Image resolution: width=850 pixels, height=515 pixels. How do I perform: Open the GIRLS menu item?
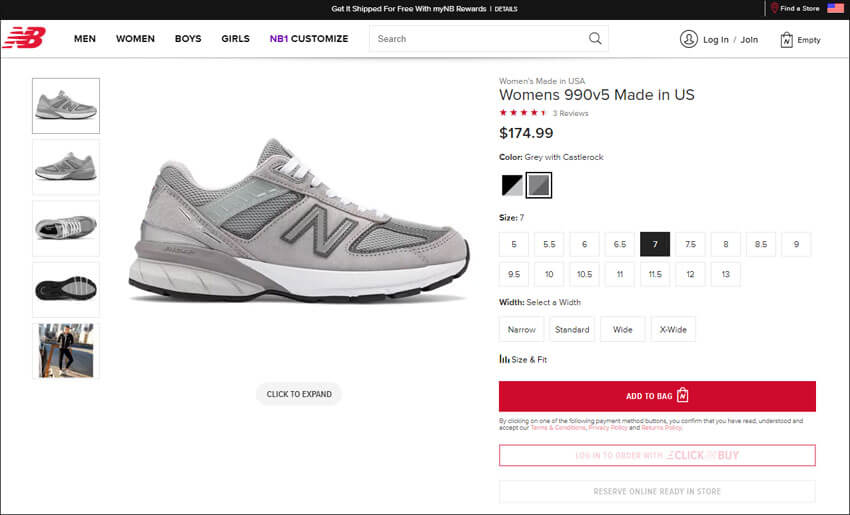click(235, 39)
